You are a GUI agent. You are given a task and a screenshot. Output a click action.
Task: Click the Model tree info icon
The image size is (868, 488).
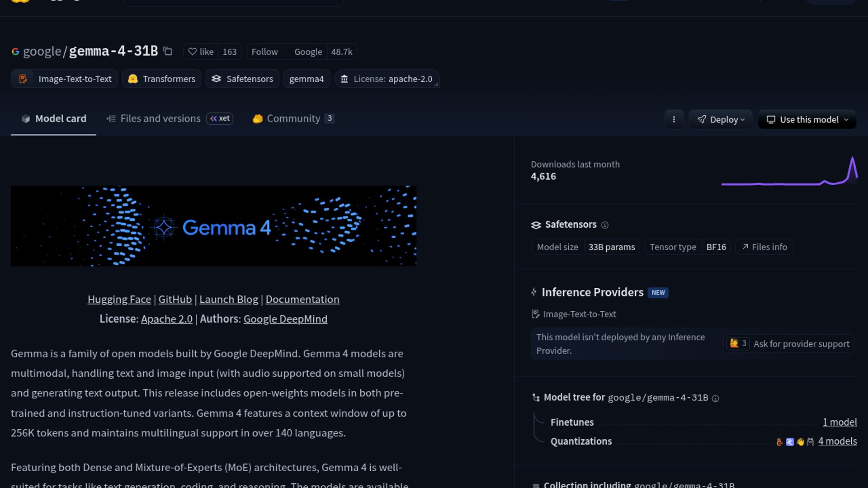pos(715,399)
